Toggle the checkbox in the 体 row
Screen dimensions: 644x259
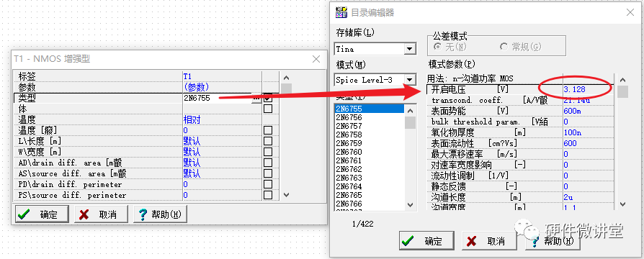coord(268,109)
